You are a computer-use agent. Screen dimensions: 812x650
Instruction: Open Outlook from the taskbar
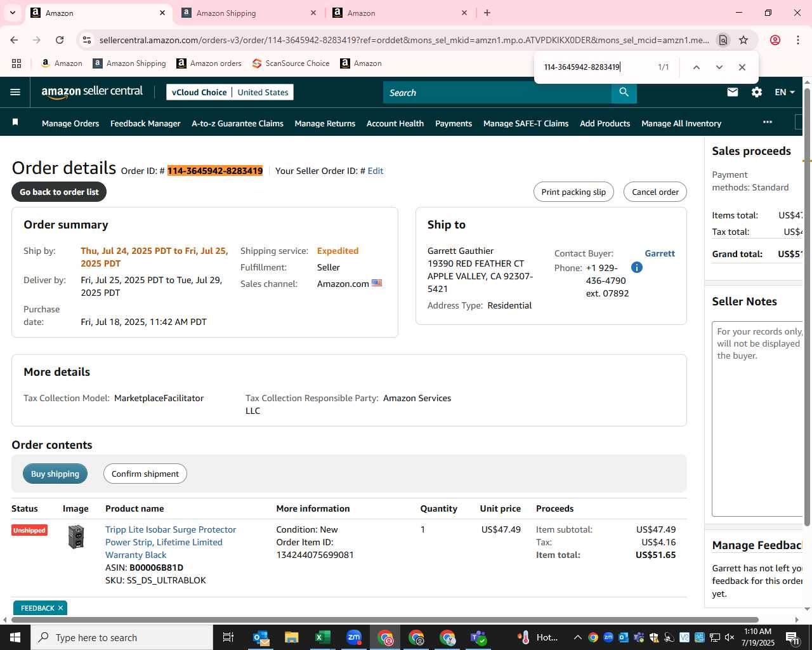261,637
